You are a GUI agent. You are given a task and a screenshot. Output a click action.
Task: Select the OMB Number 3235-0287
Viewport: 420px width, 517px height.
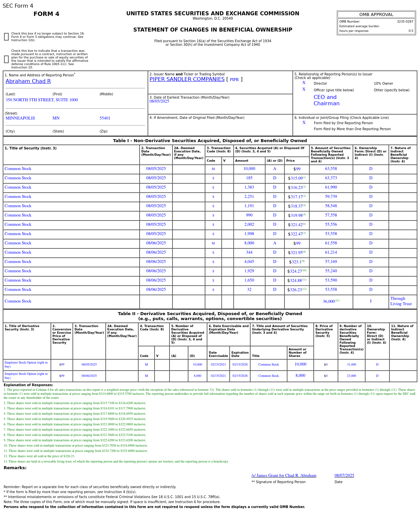(x=405, y=22)
